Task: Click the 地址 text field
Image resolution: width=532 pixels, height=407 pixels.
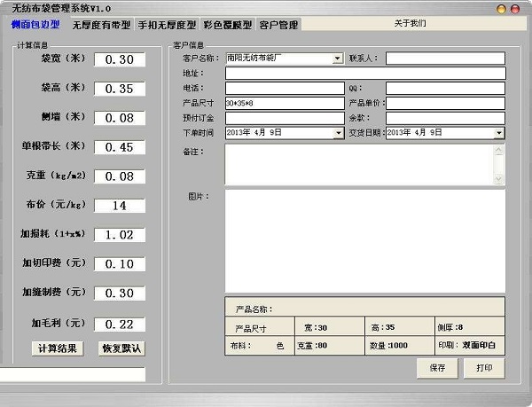Action: click(365, 74)
